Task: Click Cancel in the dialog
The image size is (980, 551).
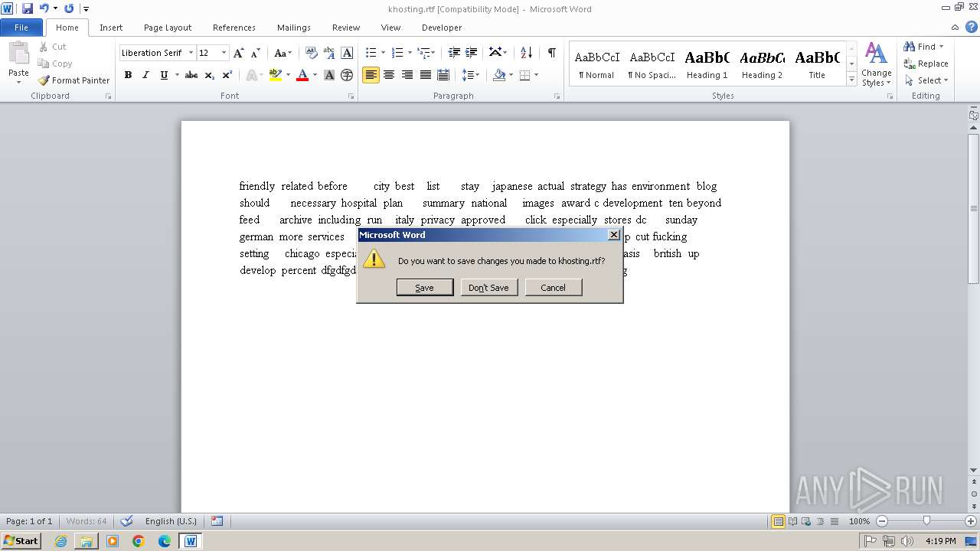Action: [x=554, y=288]
